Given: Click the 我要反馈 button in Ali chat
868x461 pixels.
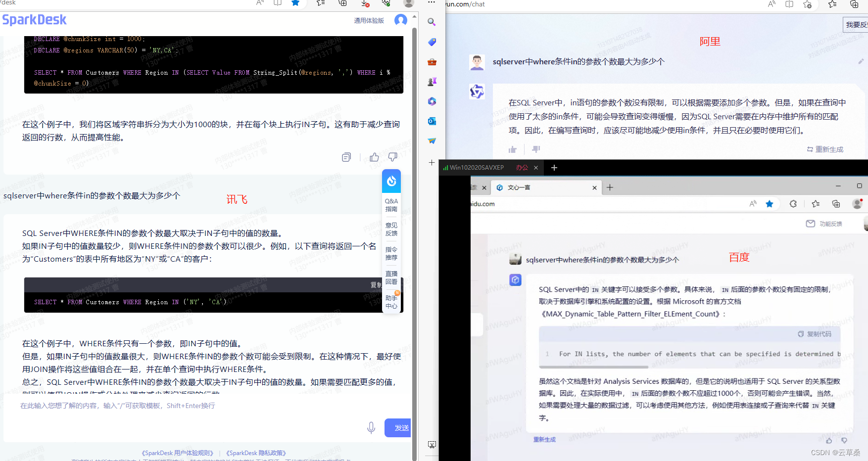Looking at the screenshot, I should 856,25.
